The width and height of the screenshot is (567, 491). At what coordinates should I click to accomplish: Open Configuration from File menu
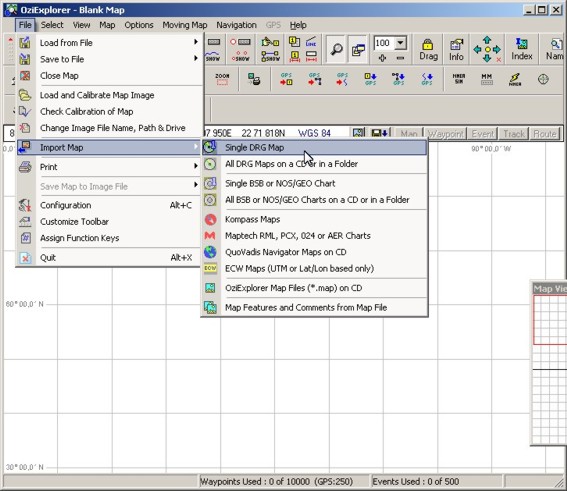click(x=110, y=205)
